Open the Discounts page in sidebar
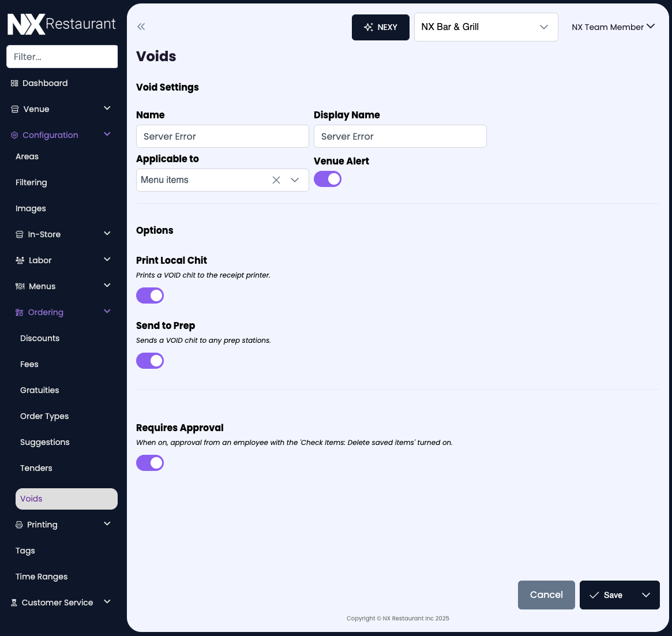Viewport: 672px width, 636px height. [x=40, y=338]
